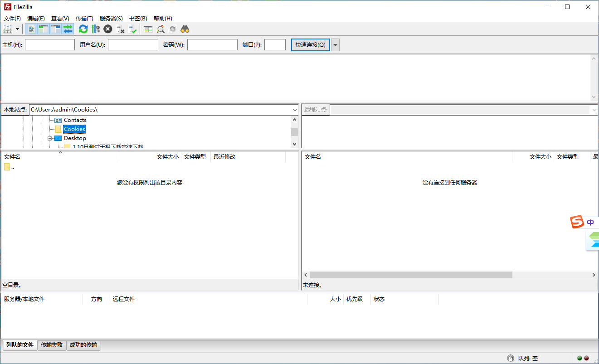Reconnect to the last used server
Viewport: 599px width, 364px height.
click(x=133, y=29)
